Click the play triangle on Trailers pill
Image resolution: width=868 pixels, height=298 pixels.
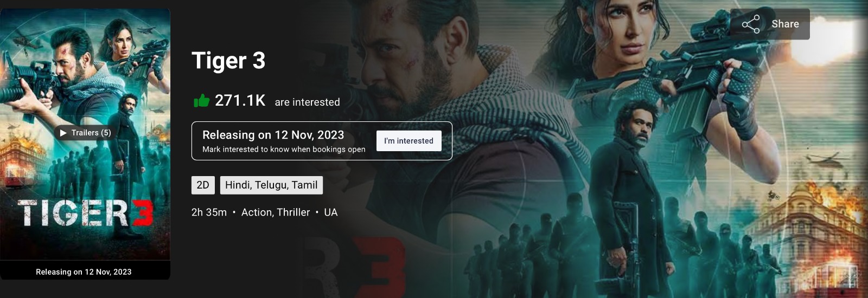(63, 133)
